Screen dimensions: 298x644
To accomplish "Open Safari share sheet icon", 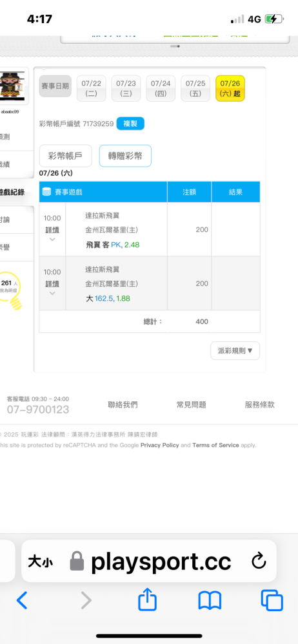I will (147, 599).
